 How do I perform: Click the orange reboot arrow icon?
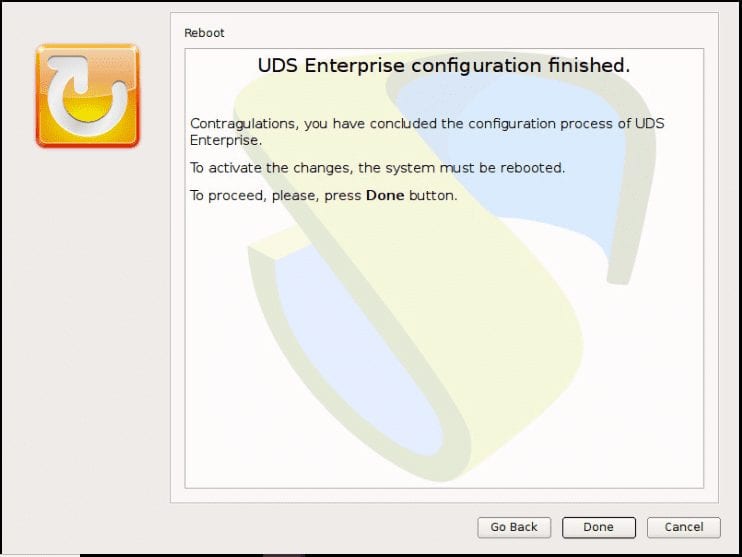pyautogui.click(x=87, y=96)
